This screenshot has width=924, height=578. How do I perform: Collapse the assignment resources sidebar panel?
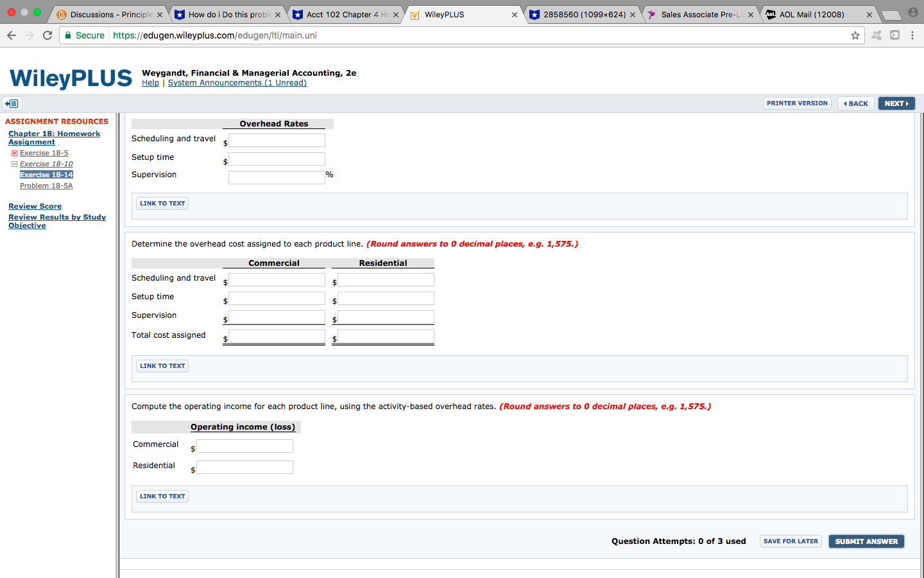12,103
